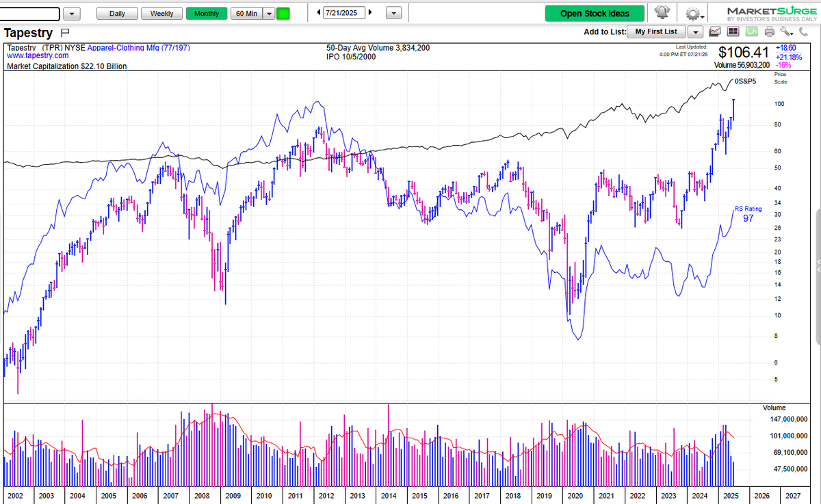Viewport: 821px width, 504px height.
Task: Switch chart to Daily timeframe
Action: pyautogui.click(x=117, y=14)
